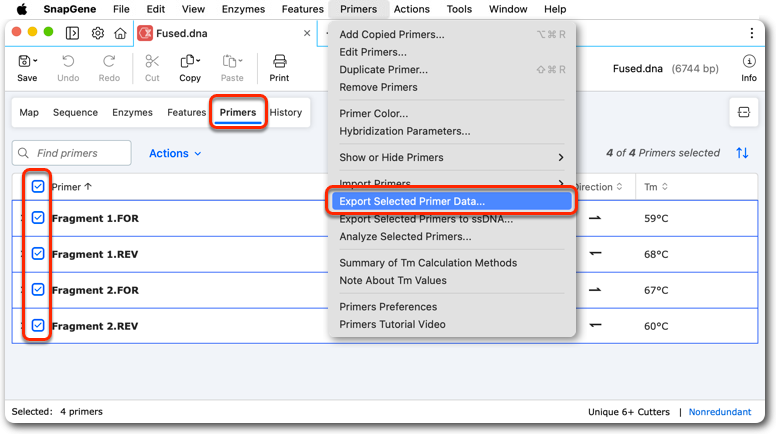Click the Paste toolbar icon
Image resolution: width=776 pixels, height=434 pixels.
(x=229, y=61)
